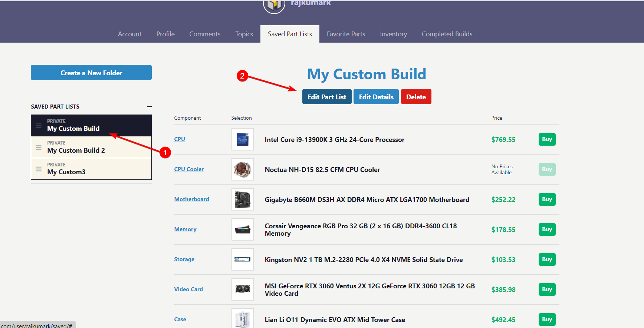
Task: Open Lian Li O11 Dynamic EVO name
Action: 335,320
